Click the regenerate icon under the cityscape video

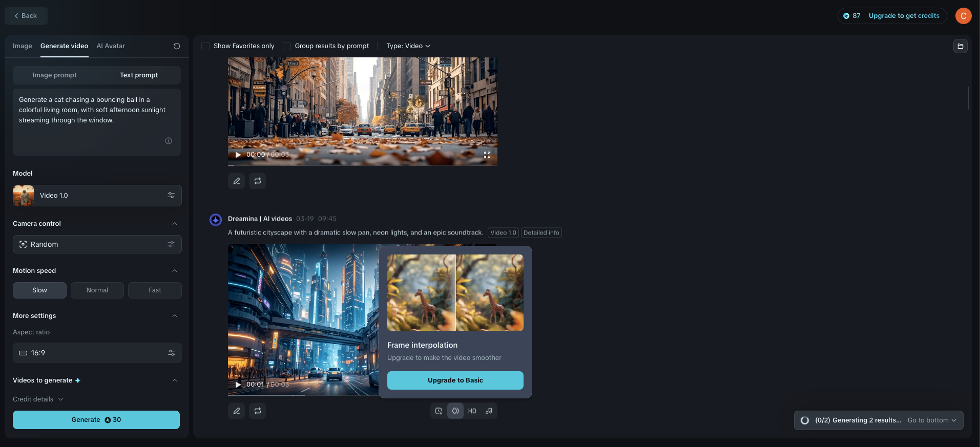(258, 411)
